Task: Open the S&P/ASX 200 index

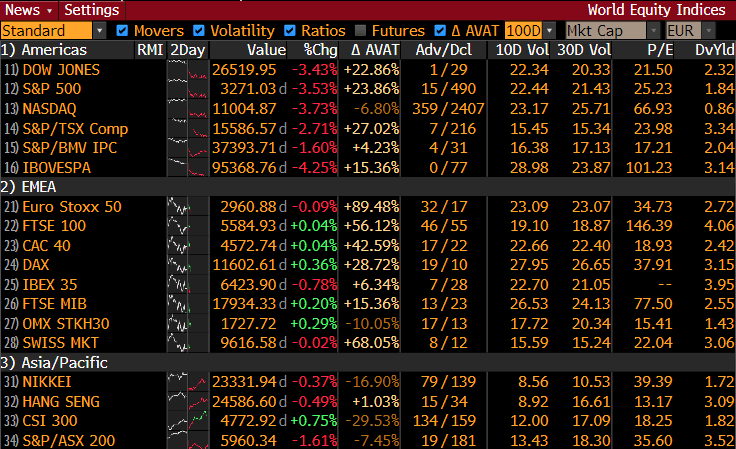Action: coord(69,441)
